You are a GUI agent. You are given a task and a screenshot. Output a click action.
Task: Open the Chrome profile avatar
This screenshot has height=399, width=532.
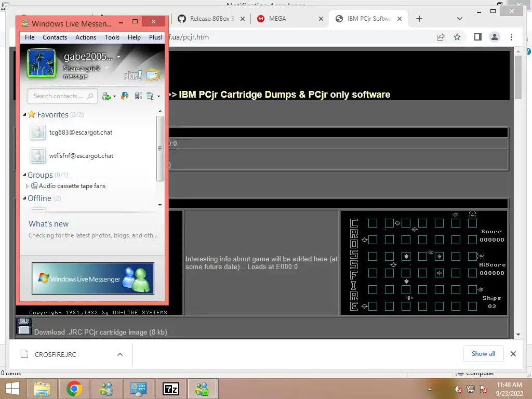pos(495,37)
